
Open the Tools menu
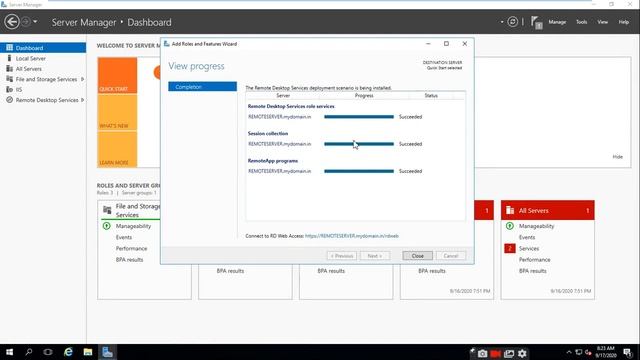point(582,22)
